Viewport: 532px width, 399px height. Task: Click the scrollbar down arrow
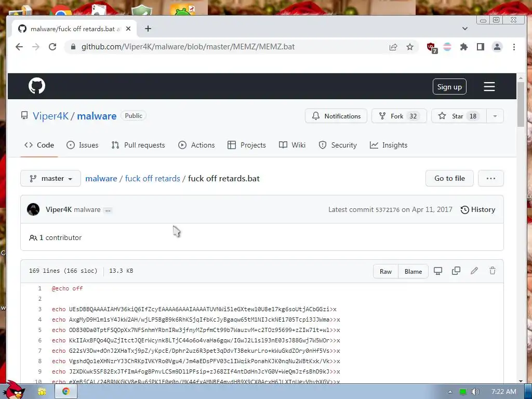521,381
